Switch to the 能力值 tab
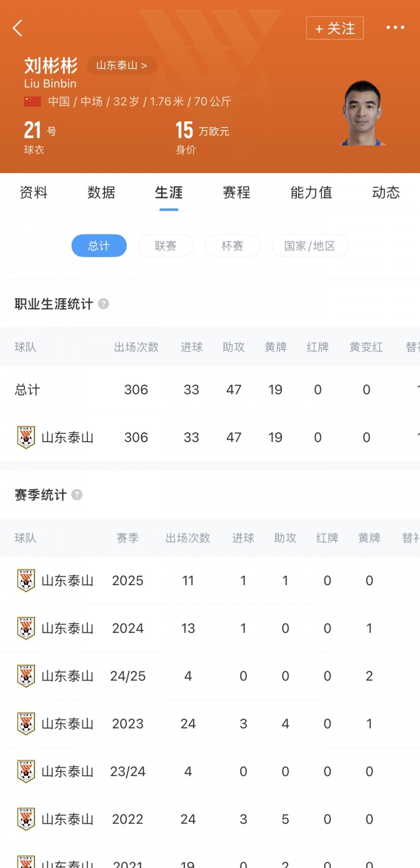Screen dimensions: 420x868 (x=311, y=193)
